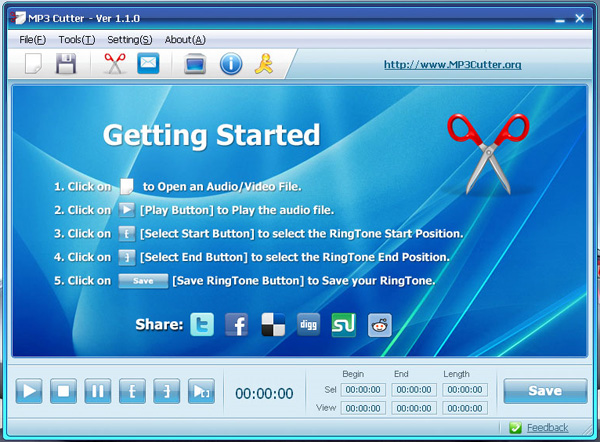Click the blue envelope mail icon
600x442 pixels.
coord(148,63)
